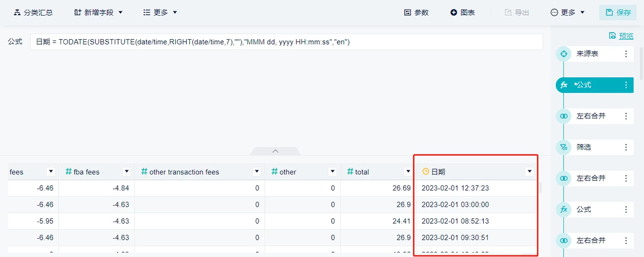Expand the right 更多 options menu
Viewport: 644px width, 257px height.
pos(568,12)
